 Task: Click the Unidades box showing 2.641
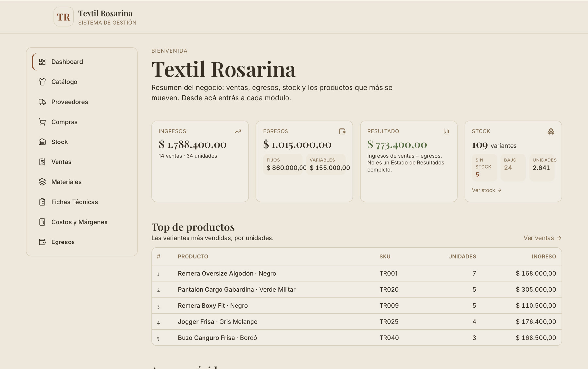pos(542,168)
